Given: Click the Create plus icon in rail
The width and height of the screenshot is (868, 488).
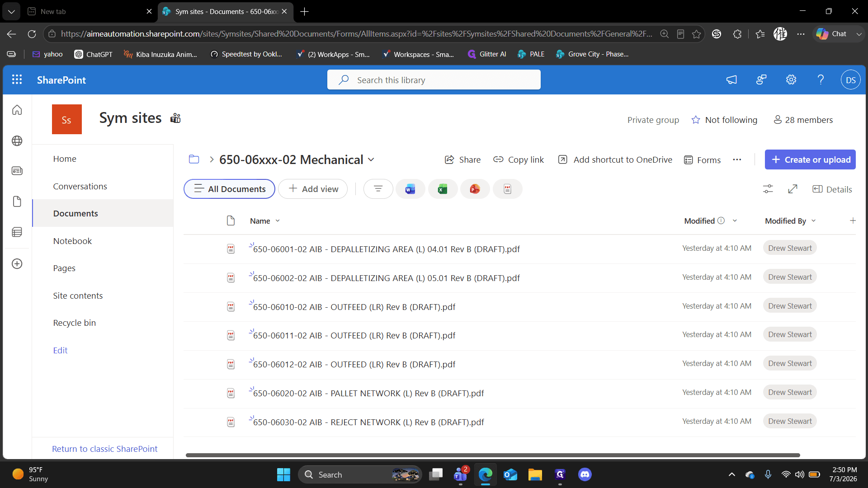Looking at the screenshot, I should (17, 264).
